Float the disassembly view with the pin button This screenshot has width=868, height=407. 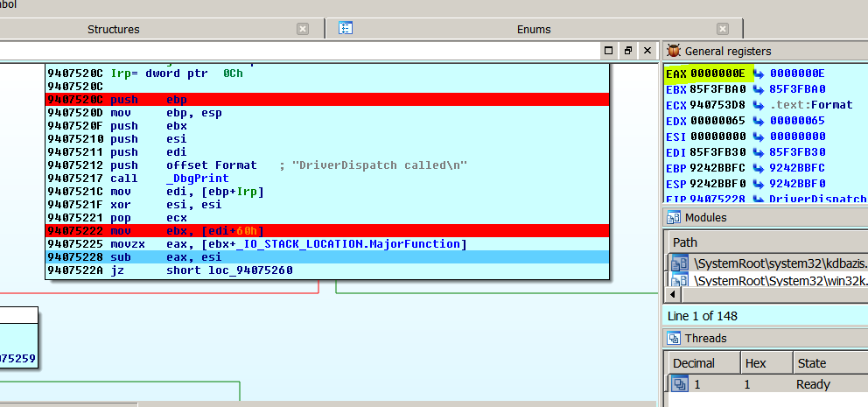point(627,51)
